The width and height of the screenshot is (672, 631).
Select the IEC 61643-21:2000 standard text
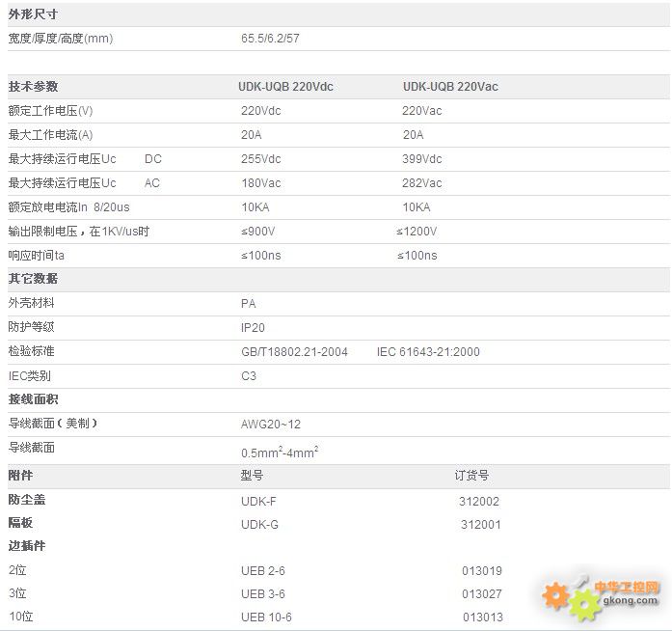(428, 352)
